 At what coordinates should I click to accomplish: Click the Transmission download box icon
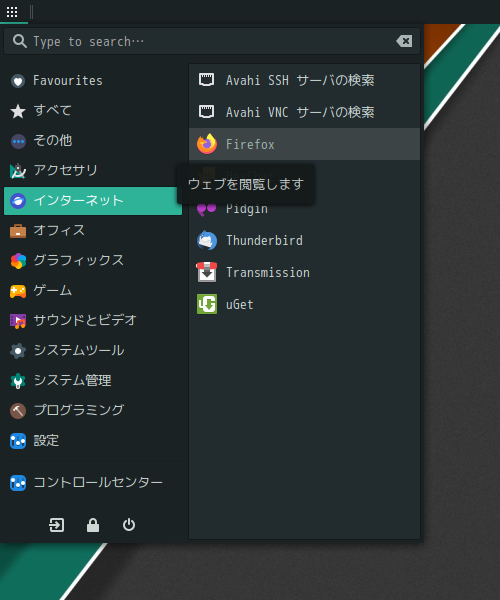pos(207,272)
